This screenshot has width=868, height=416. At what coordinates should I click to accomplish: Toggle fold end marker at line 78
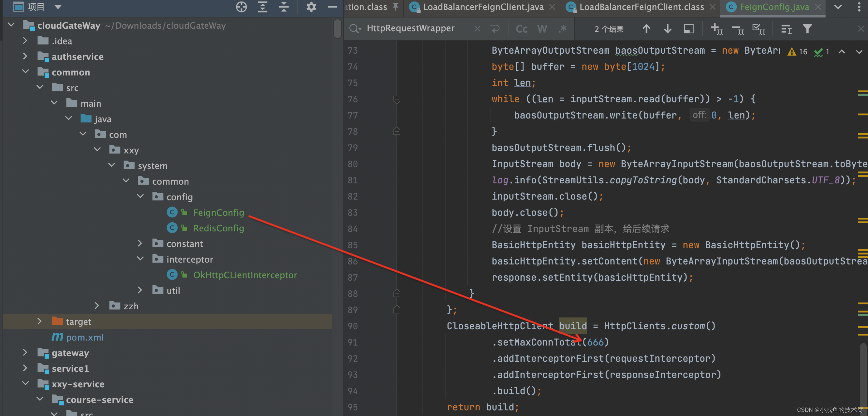click(x=397, y=131)
